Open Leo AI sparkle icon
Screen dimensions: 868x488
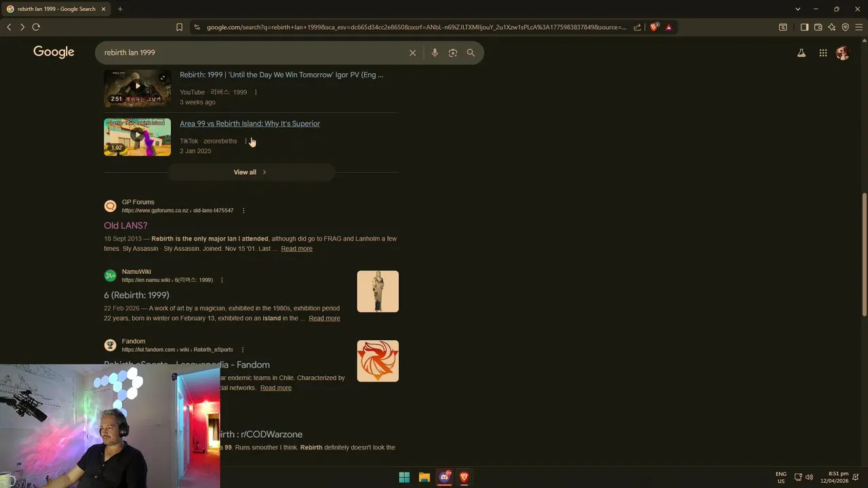click(832, 27)
